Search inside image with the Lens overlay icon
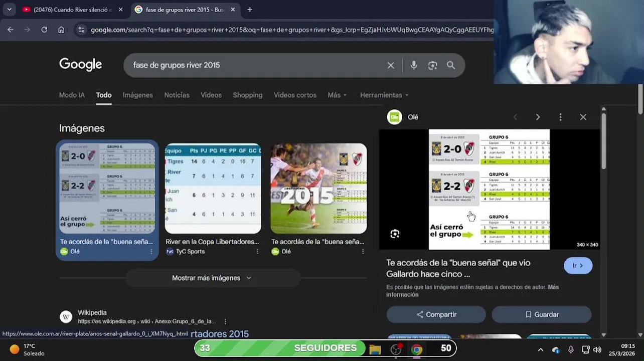Viewport: 644px width, 361px height. point(395,234)
